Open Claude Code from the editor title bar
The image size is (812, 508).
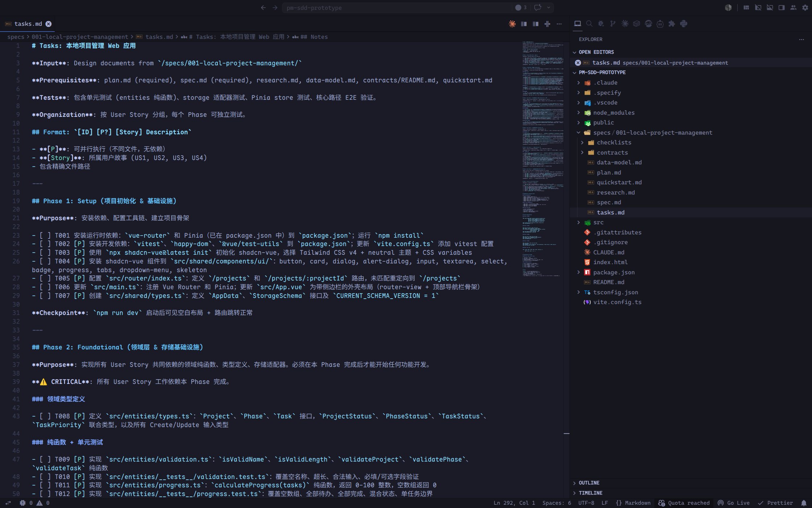[512, 24]
